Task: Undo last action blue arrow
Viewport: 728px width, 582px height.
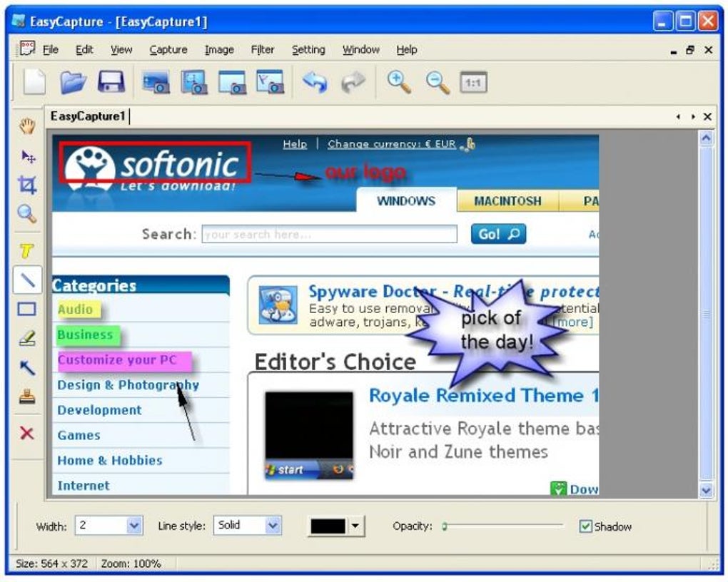Action: 315,82
